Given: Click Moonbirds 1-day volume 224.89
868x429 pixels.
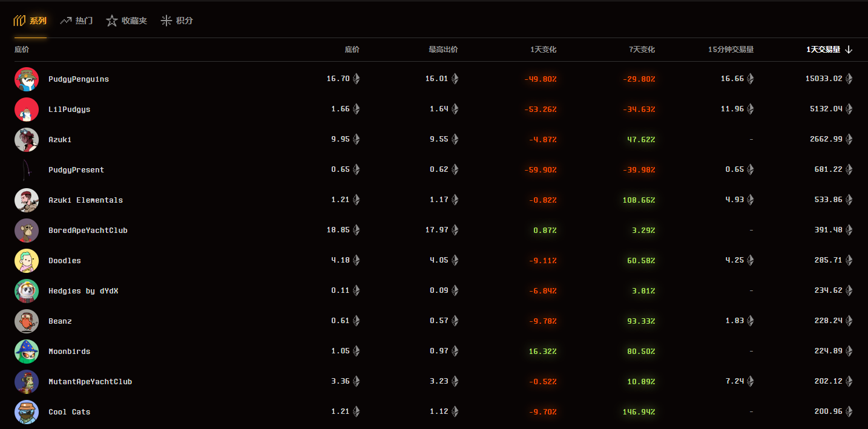Looking at the screenshot, I should pyautogui.click(x=828, y=352).
